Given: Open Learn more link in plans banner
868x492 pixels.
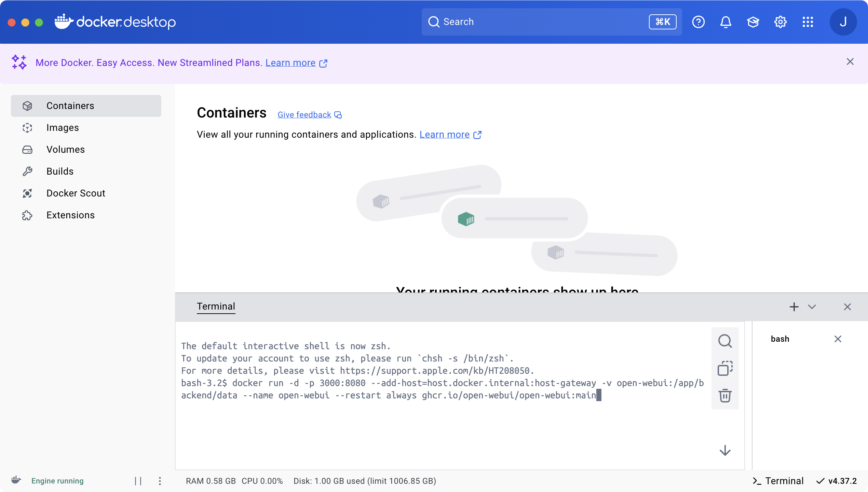Looking at the screenshot, I should pyautogui.click(x=290, y=63).
